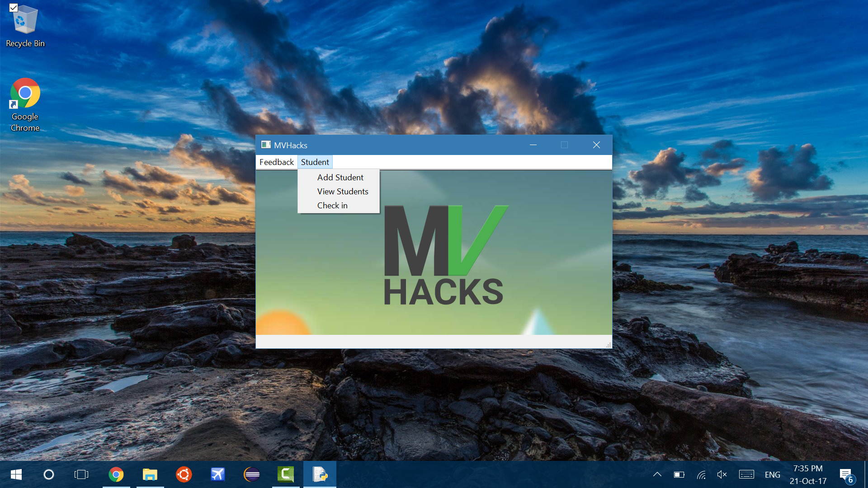Open Eclipse from the taskbar
The height and width of the screenshot is (488, 868).
click(x=252, y=474)
